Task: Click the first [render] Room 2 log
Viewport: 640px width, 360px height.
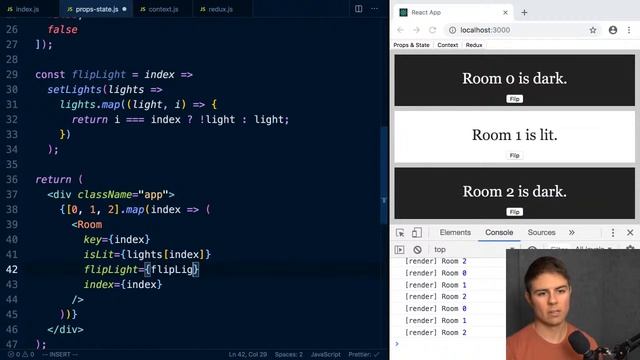Action: coord(435,261)
